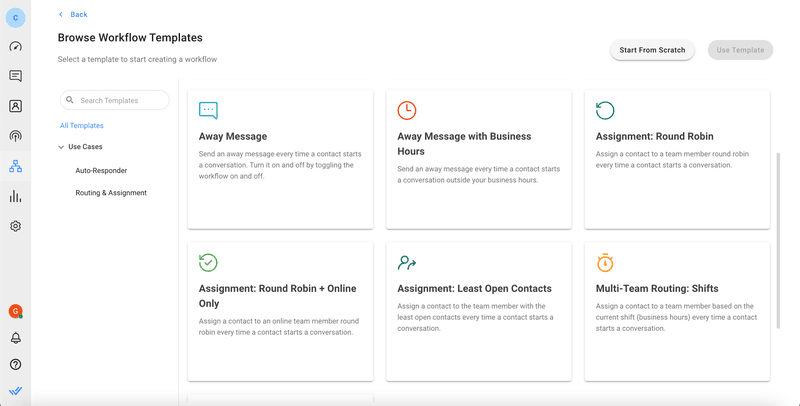Show All Templates

tap(82, 126)
